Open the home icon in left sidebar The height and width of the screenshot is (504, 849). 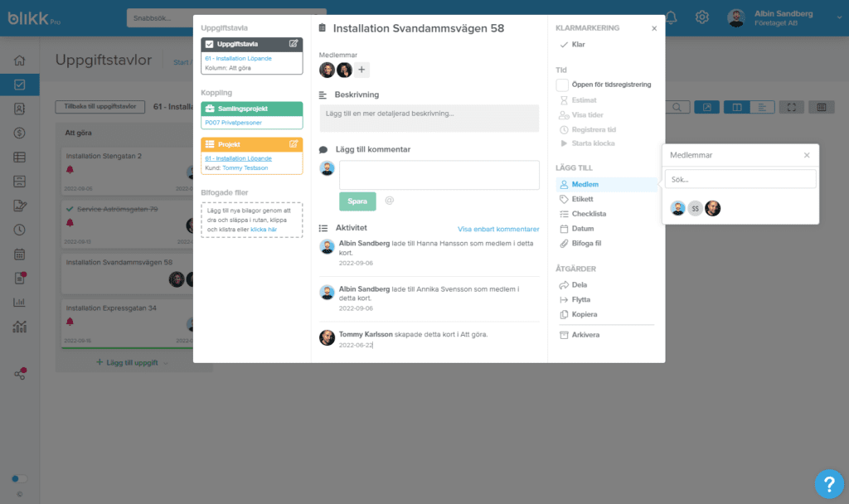coord(20,61)
